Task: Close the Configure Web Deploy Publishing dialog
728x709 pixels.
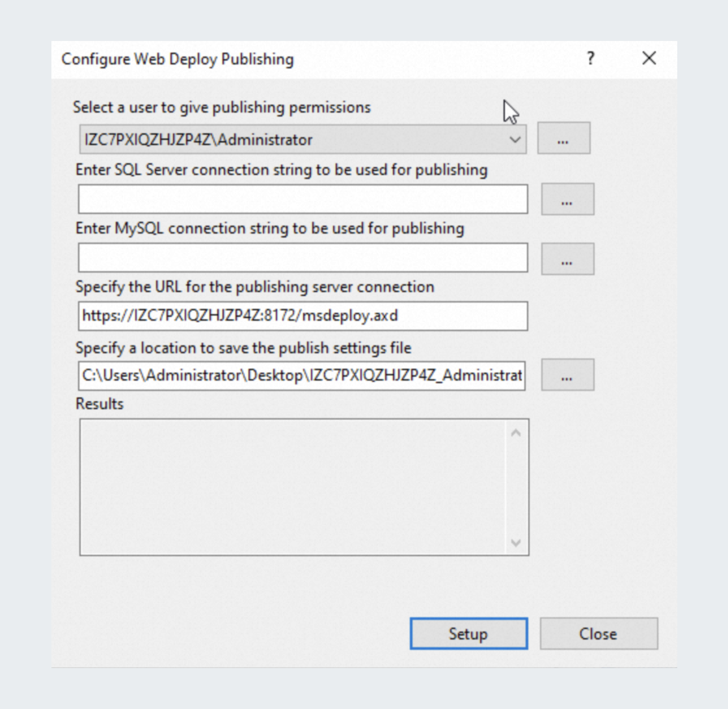Action: 649,59
